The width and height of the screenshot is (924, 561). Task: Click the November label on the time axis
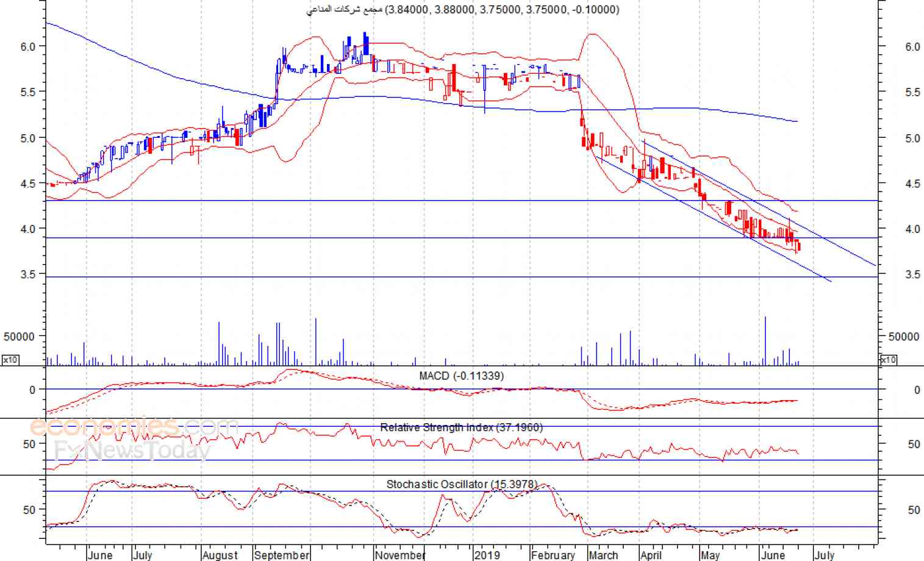[400, 555]
